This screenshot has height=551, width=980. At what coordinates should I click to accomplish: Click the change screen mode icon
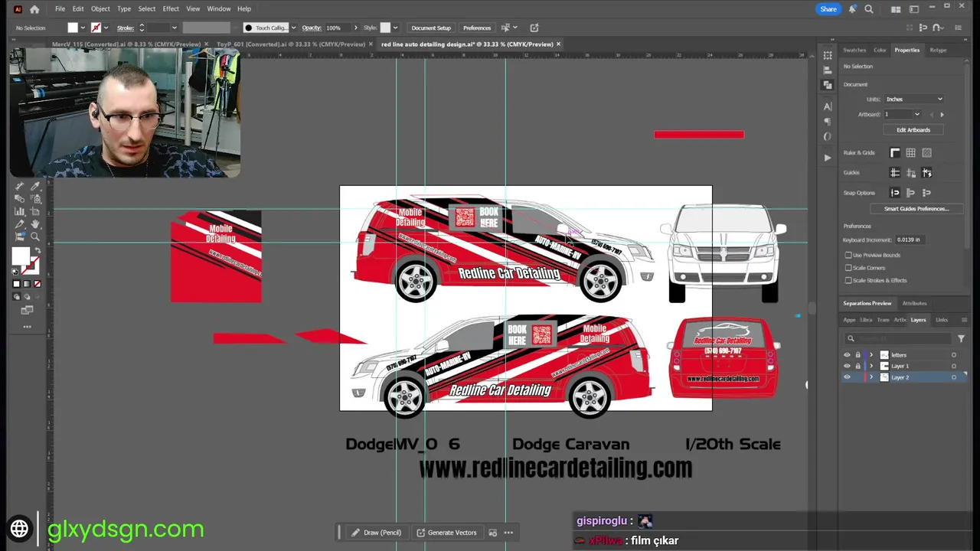coord(27,310)
